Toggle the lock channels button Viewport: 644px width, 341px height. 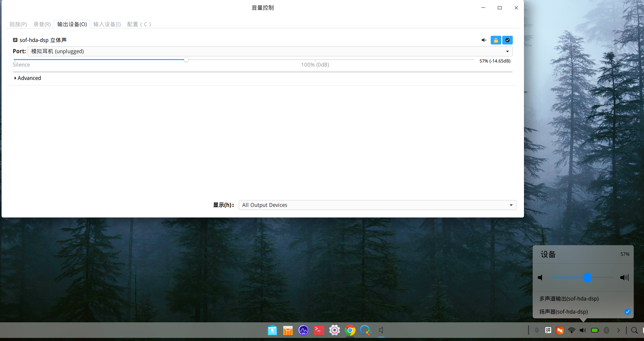coord(496,40)
